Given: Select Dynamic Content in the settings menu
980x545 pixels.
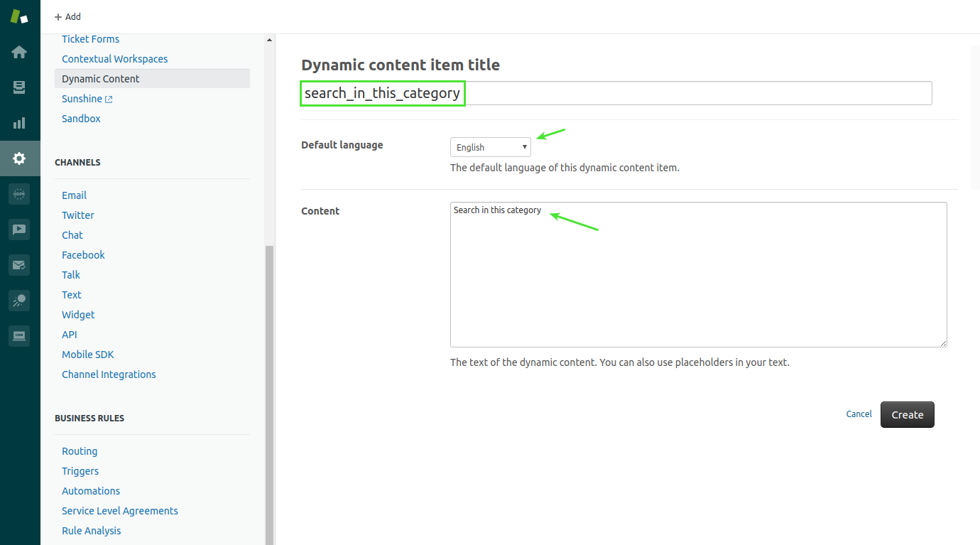Looking at the screenshot, I should (x=101, y=79).
